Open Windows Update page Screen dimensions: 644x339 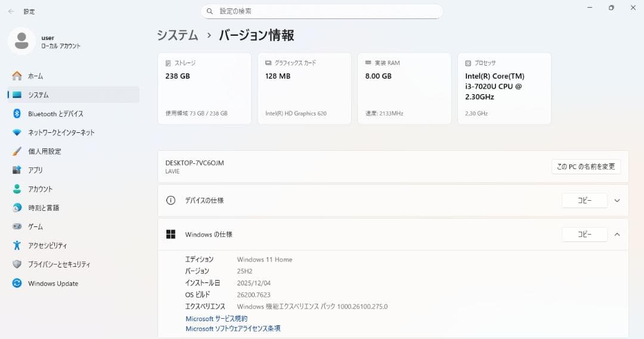73,283
